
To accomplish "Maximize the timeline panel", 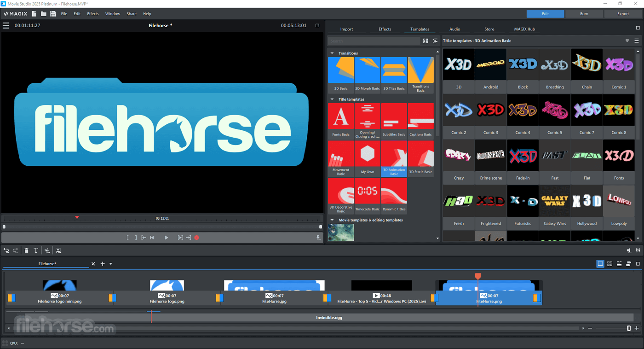I will (638, 264).
